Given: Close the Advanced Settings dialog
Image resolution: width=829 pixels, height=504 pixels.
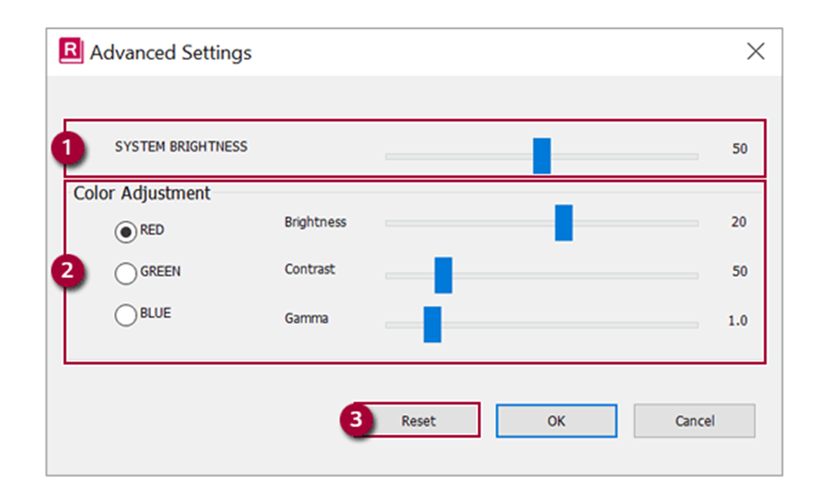Looking at the screenshot, I should coord(755,51).
